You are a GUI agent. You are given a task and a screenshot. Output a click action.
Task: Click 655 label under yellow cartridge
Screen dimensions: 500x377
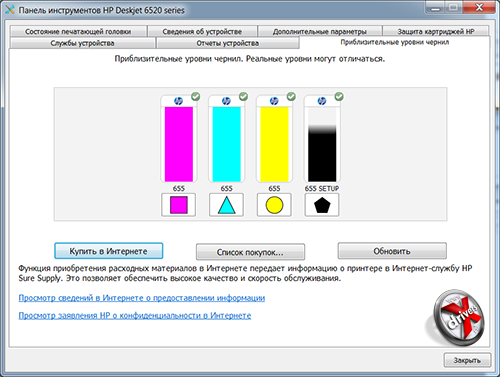274,189
